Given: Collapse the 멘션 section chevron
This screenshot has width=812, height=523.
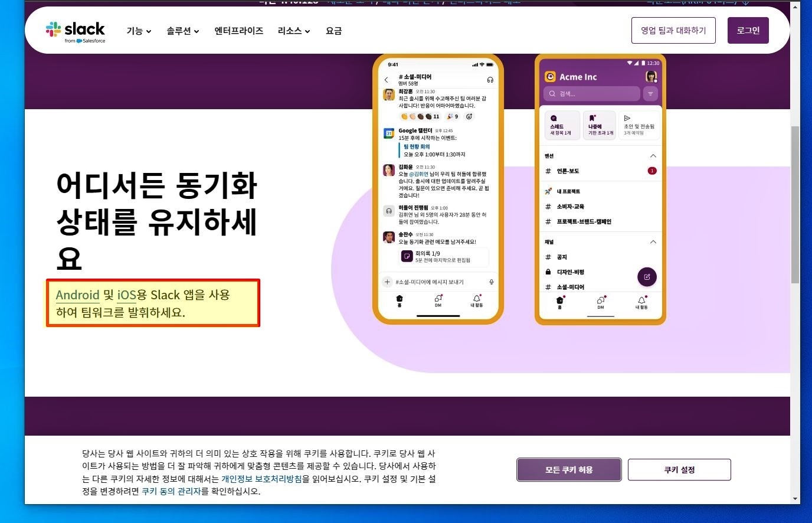Looking at the screenshot, I should [653, 156].
